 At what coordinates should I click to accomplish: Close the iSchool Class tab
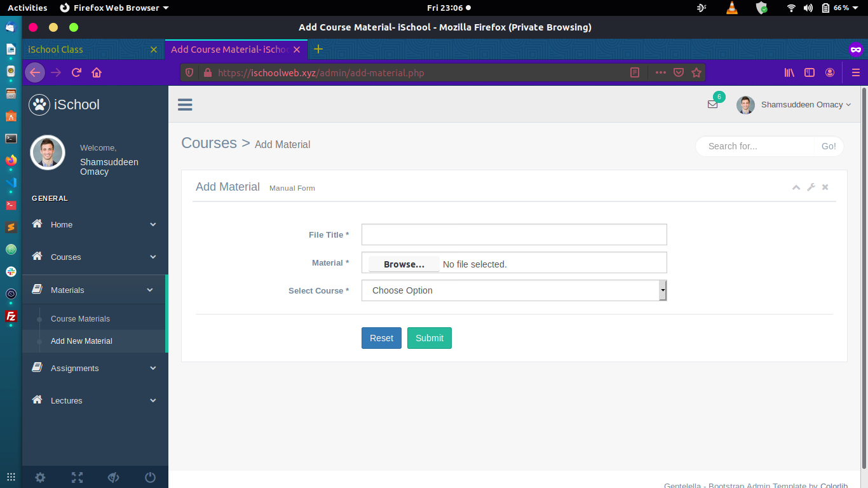pos(153,49)
